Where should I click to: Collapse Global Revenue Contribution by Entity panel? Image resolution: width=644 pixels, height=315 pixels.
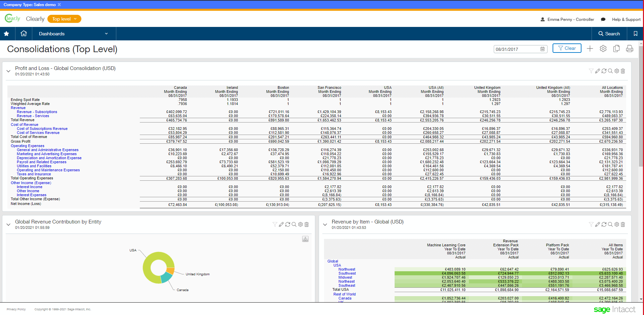(x=8, y=224)
